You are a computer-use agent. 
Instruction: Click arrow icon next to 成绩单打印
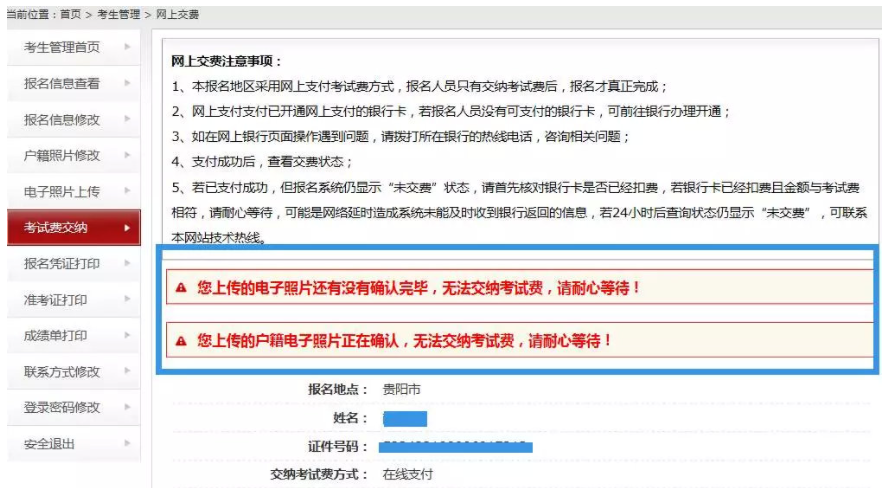(127, 335)
